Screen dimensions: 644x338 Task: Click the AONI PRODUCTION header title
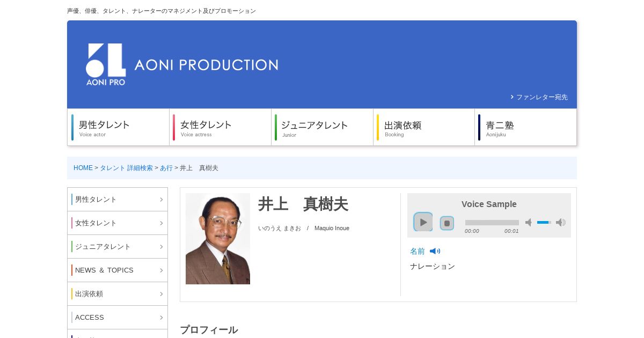206,65
